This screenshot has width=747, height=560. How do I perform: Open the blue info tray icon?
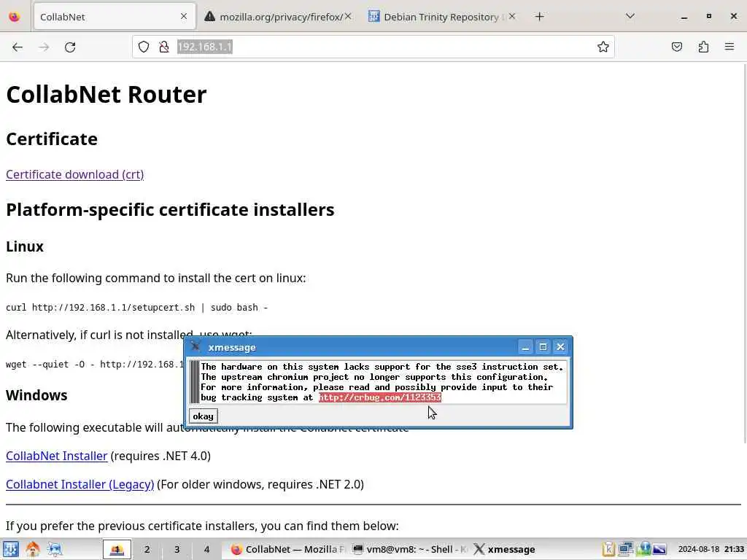pos(643,549)
